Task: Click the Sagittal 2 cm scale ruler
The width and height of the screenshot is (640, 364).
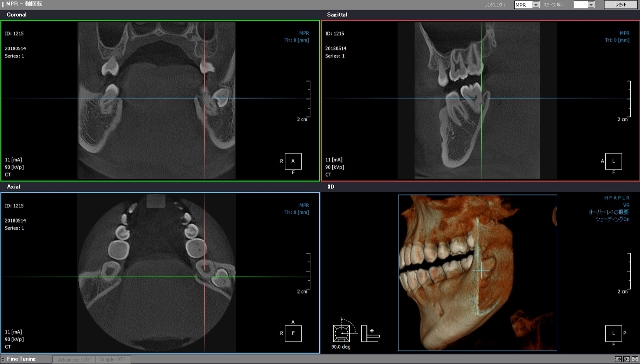Action: [629, 99]
